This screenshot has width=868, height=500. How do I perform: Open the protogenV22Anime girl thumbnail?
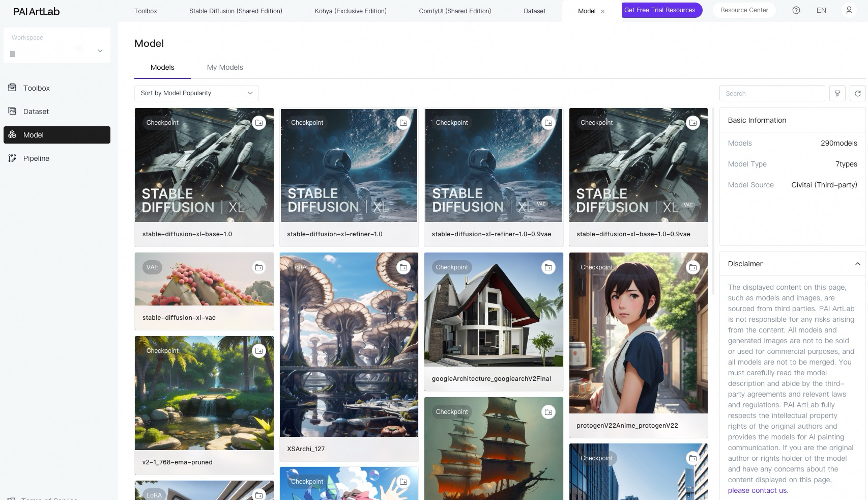[639, 333]
